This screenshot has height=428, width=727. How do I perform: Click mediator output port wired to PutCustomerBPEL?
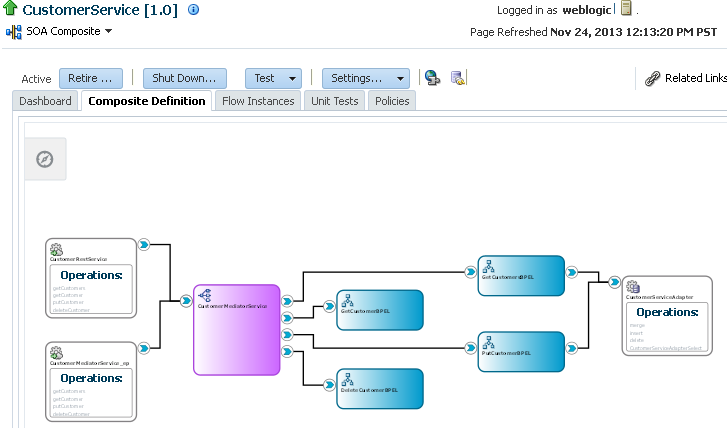(287, 334)
